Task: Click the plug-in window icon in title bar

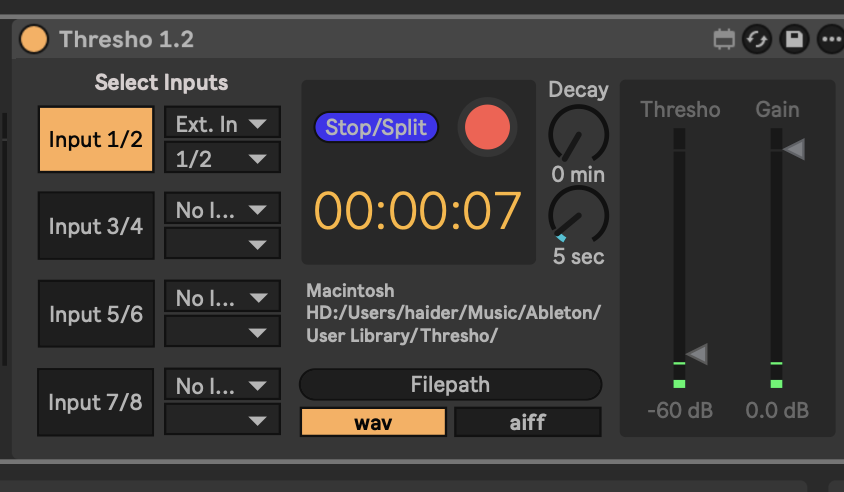Action: pos(723,40)
